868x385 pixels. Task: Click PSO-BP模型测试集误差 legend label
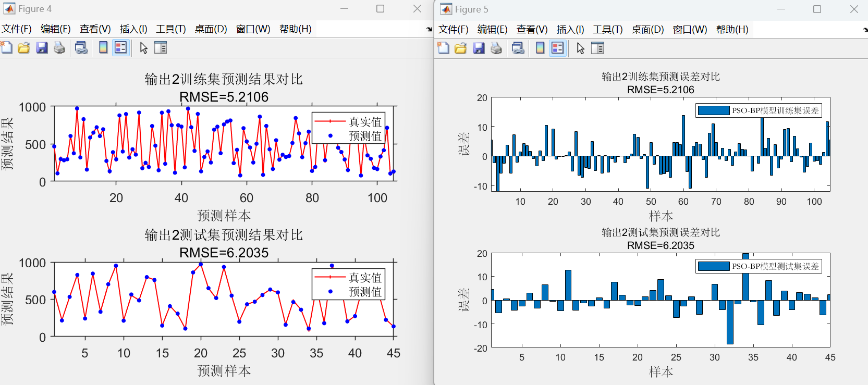pyautogui.click(x=775, y=266)
